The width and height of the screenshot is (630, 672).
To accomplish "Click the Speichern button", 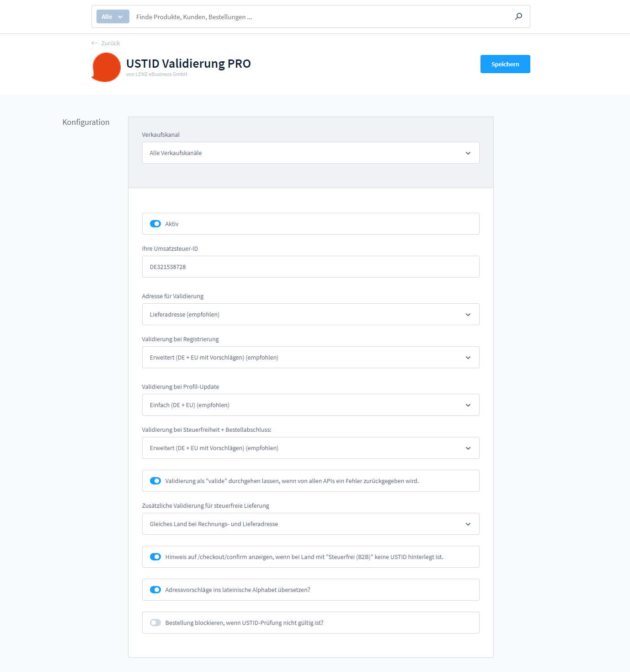I will (x=505, y=64).
